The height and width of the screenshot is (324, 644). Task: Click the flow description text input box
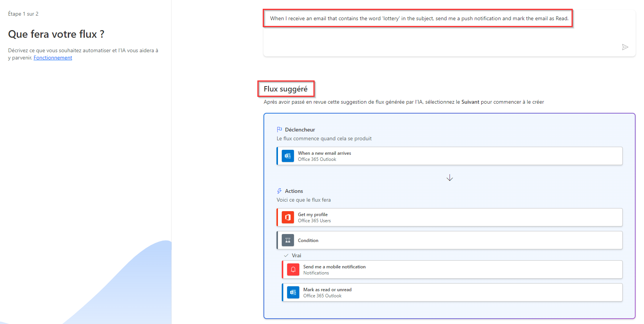point(449,34)
